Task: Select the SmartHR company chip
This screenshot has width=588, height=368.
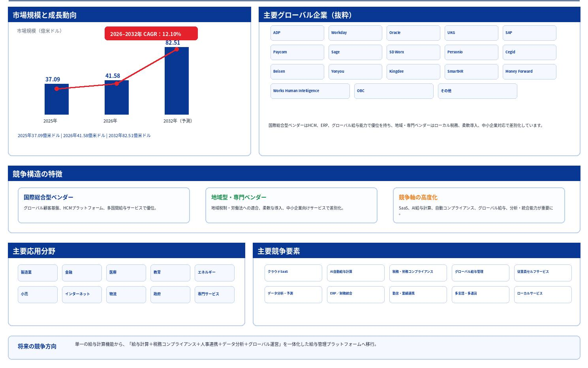Action: (x=471, y=72)
